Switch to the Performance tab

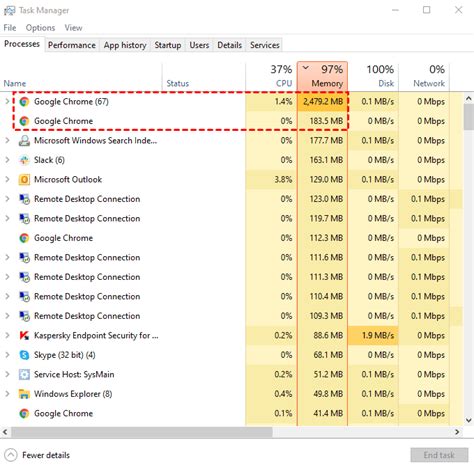[72, 45]
